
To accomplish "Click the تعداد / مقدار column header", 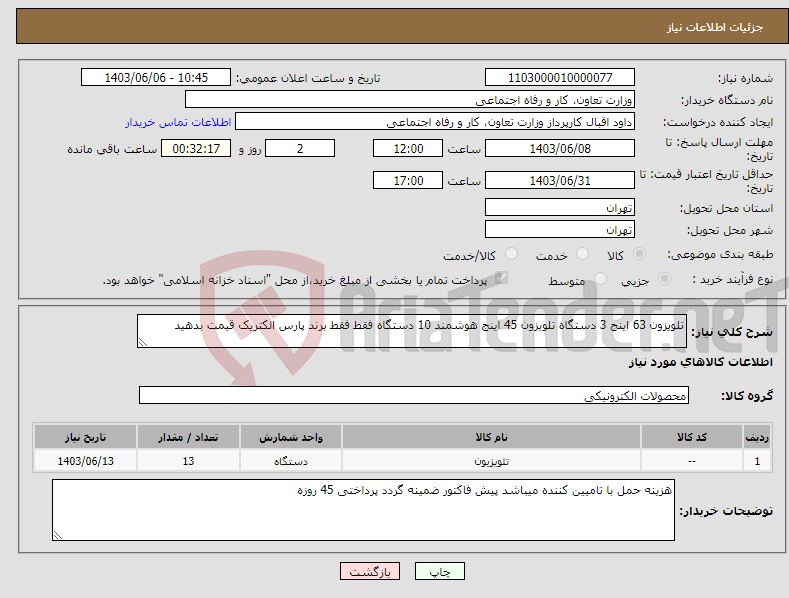I will click(x=188, y=437).
